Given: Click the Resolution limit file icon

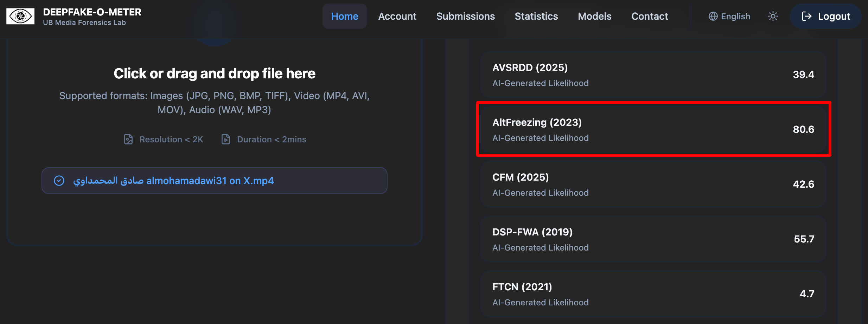Looking at the screenshot, I should (x=128, y=139).
